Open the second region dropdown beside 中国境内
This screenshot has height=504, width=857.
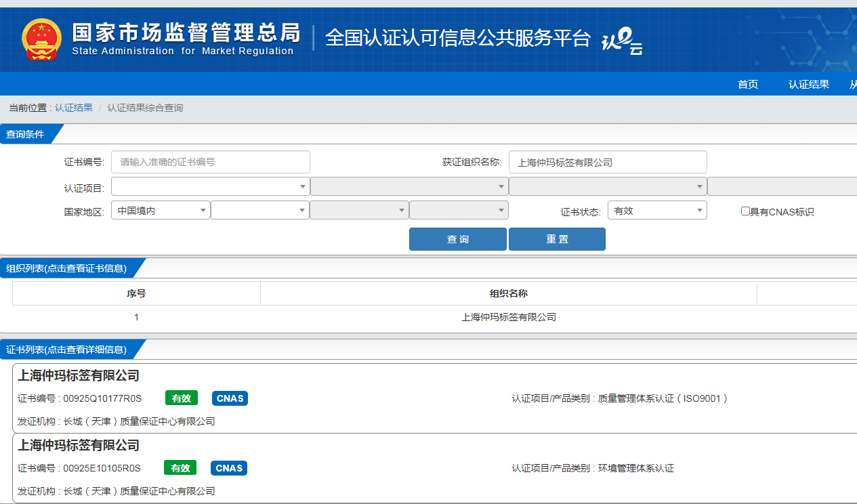[x=259, y=210]
